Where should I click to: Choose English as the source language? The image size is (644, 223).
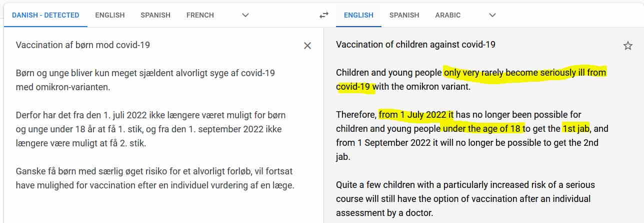pos(110,15)
